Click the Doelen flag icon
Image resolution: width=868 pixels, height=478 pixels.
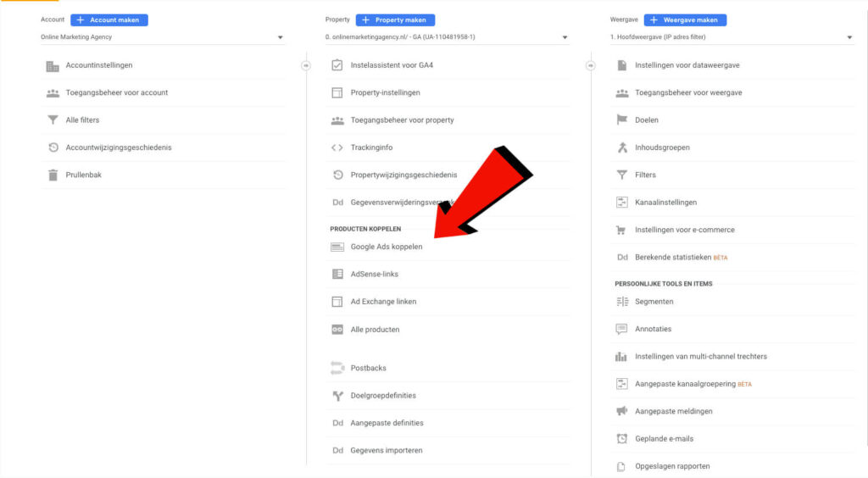(x=621, y=120)
